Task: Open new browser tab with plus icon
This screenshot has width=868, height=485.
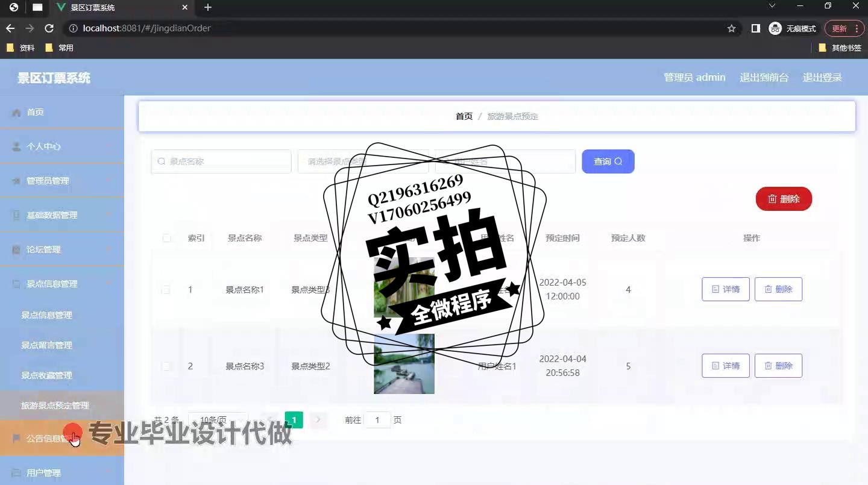Action: click(x=208, y=7)
